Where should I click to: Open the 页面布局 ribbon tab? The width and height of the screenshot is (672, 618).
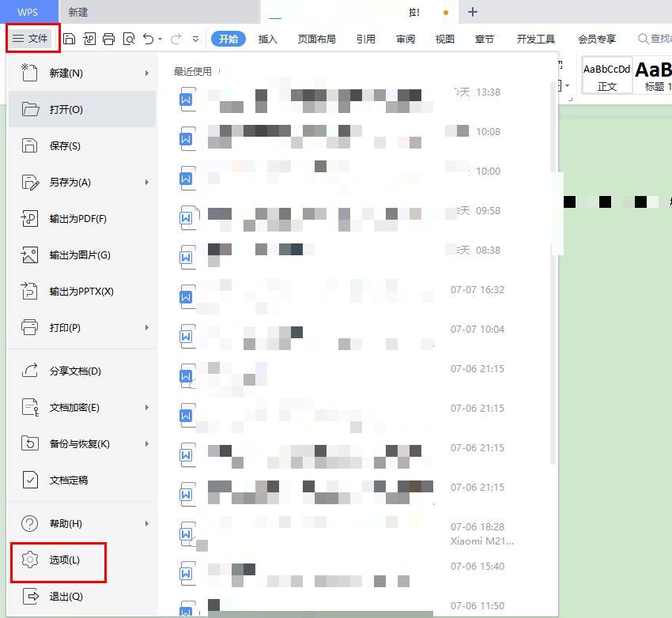tap(317, 39)
